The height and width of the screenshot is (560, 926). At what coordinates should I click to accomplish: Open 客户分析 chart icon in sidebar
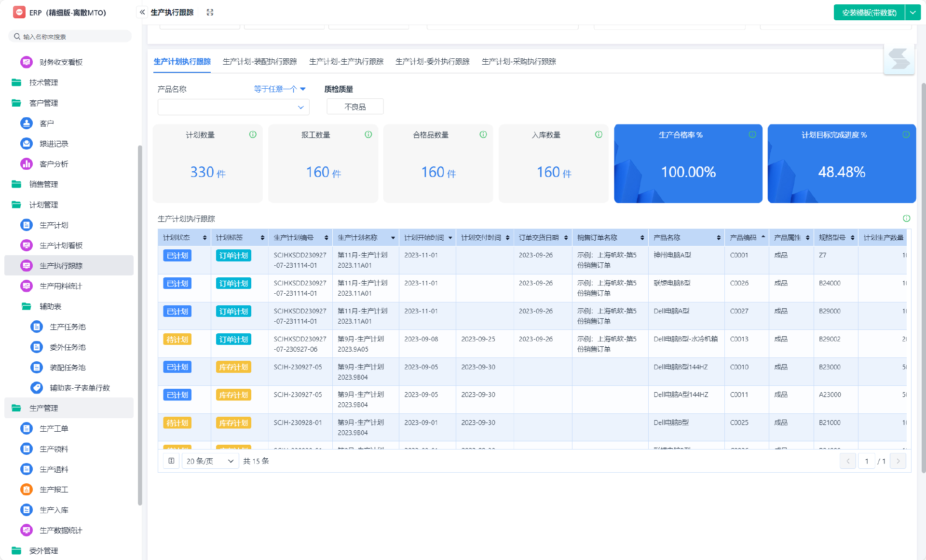coord(27,164)
